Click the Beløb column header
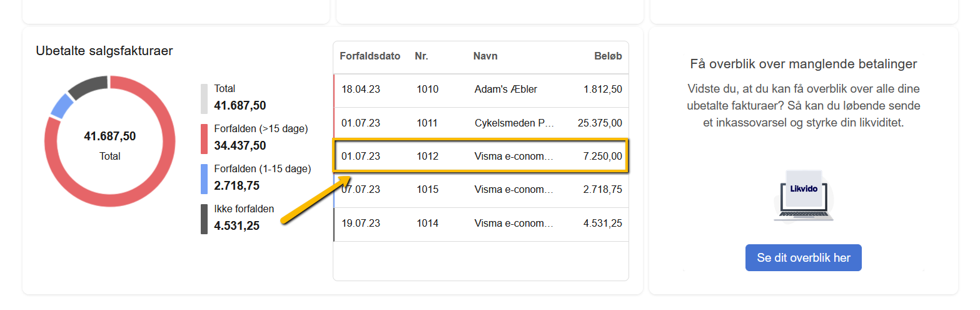 click(608, 56)
